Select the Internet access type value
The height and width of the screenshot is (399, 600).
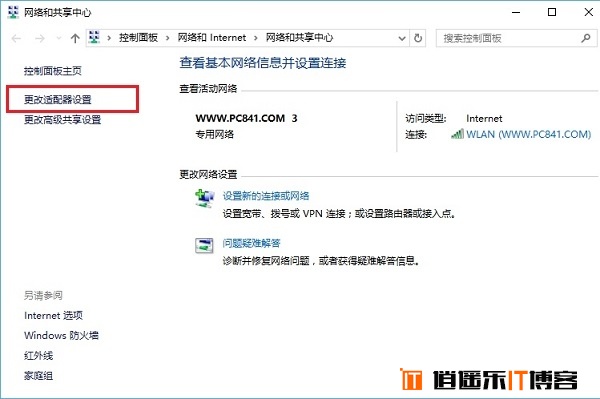point(484,119)
